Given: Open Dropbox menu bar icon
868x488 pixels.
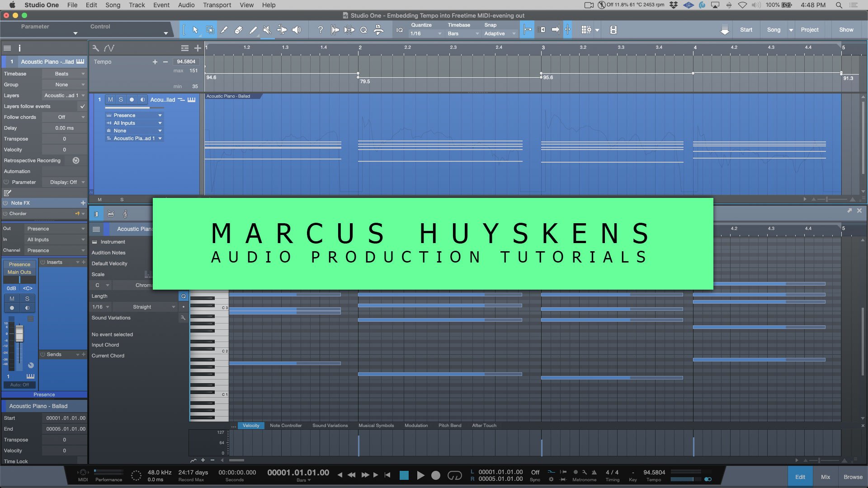Looking at the screenshot, I should coord(674,5).
